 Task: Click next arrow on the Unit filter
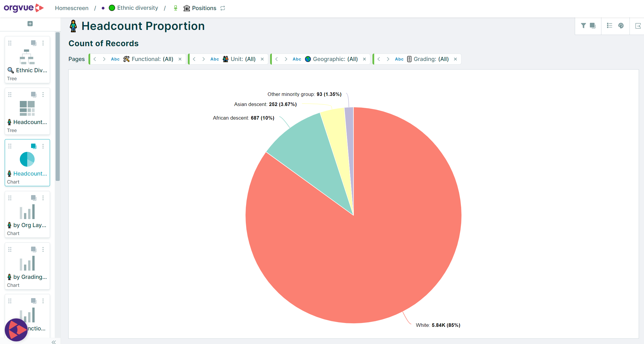coord(204,59)
